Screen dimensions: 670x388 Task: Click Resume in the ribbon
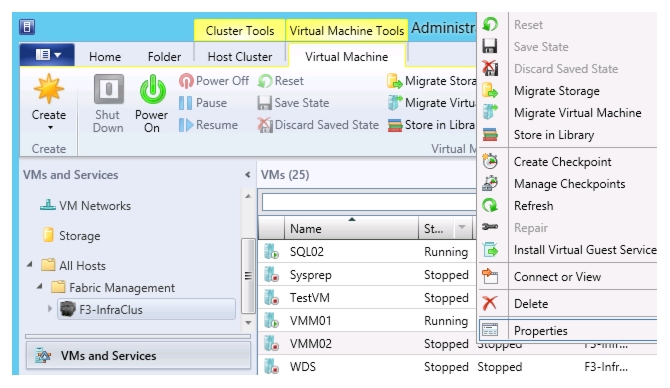coord(208,125)
